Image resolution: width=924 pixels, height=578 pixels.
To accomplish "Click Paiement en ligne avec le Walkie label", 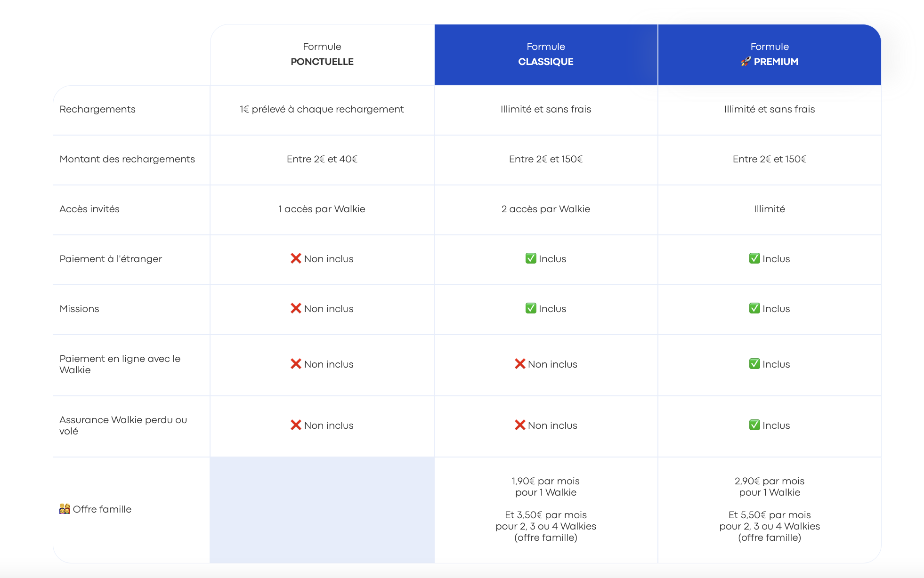I will pyautogui.click(x=120, y=364).
